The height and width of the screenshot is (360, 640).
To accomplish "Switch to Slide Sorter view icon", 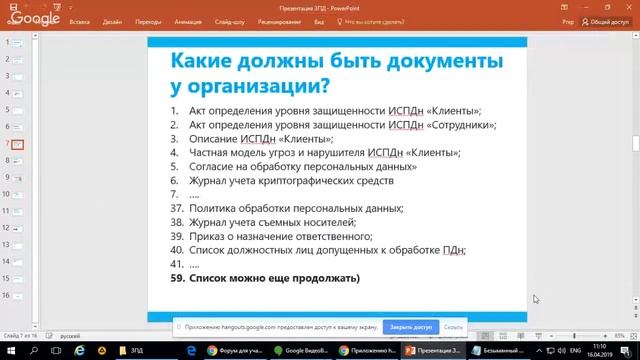I will [x=503, y=336].
